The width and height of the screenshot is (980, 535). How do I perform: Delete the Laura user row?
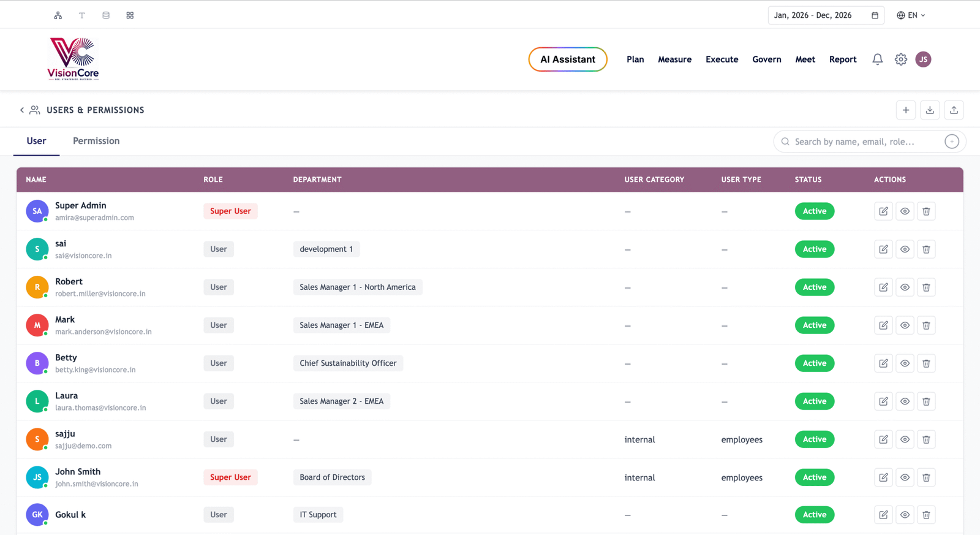pos(926,401)
